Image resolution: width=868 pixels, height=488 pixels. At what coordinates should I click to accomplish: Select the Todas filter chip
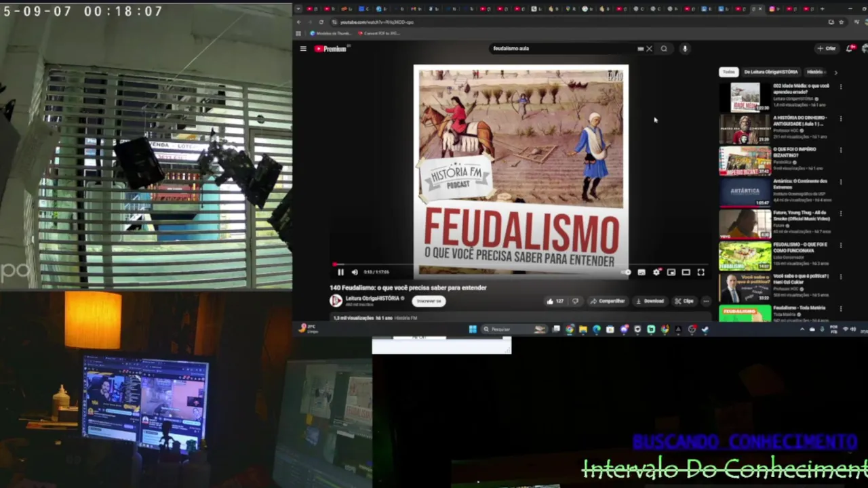[x=728, y=72]
